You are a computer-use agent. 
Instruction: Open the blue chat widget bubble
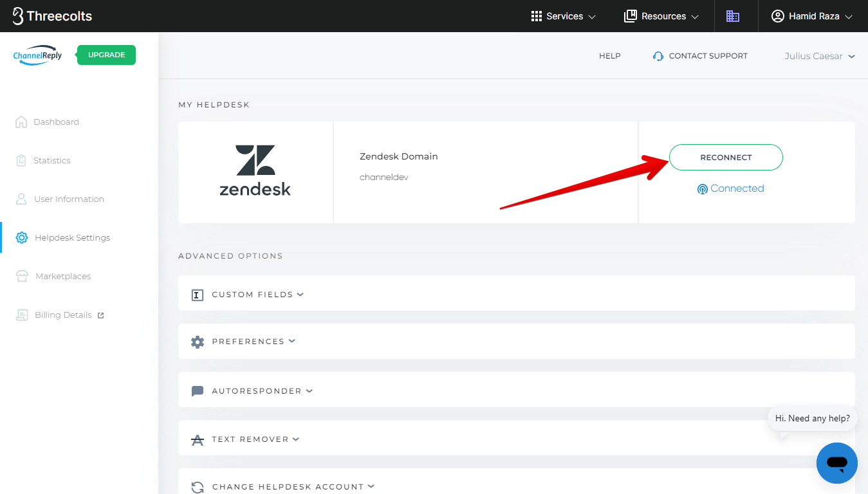(836, 463)
